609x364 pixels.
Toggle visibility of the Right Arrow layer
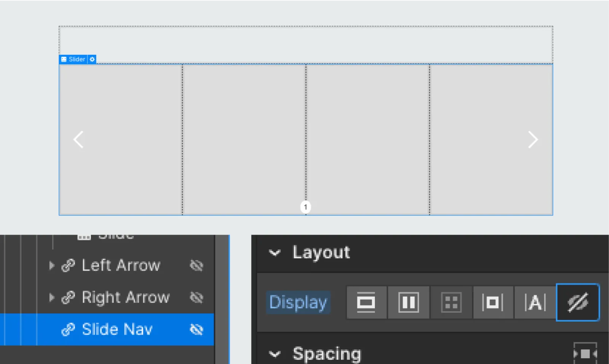(x=196, y=297)
